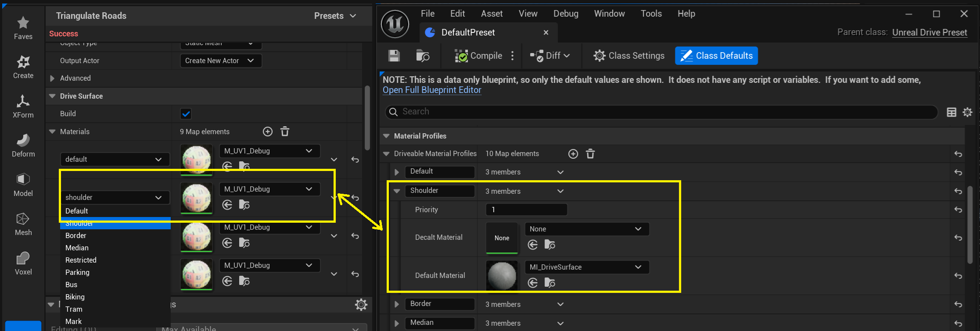
Task: Collapse the Shoulder profile row
Action: 397,191
